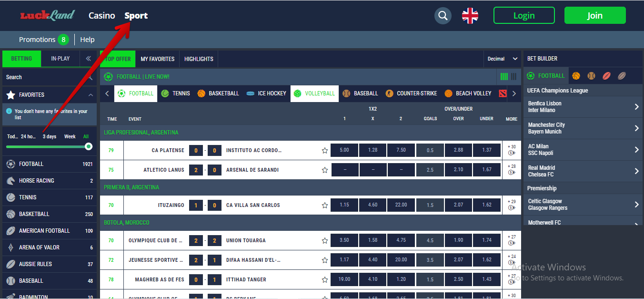Show next sports with the carousel right arrow
644x299 pixels.
(x=514, y=93)
